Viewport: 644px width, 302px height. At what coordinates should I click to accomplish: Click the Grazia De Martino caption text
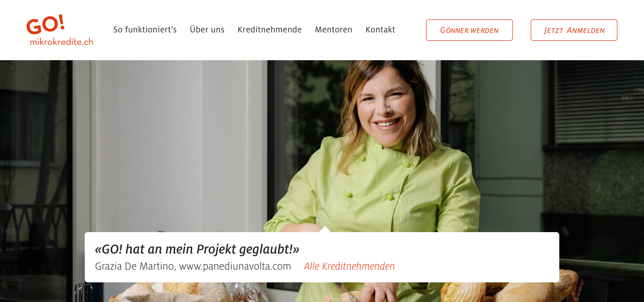(134, 266)
